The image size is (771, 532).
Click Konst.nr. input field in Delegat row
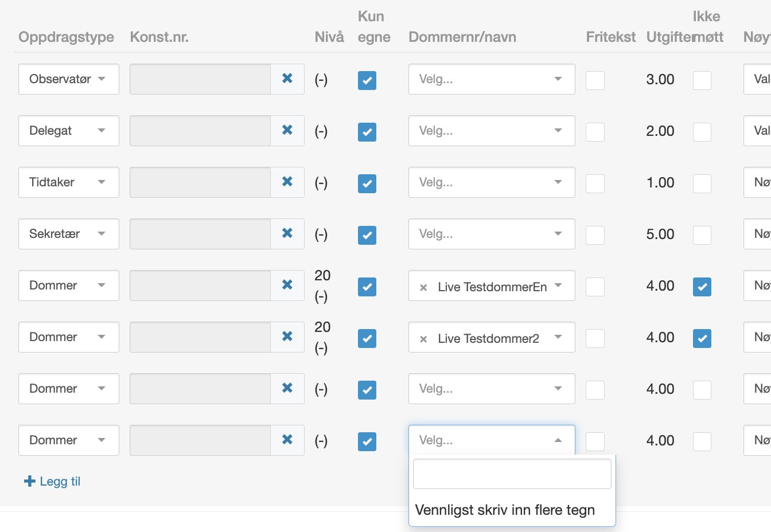(x=200, y=131)
